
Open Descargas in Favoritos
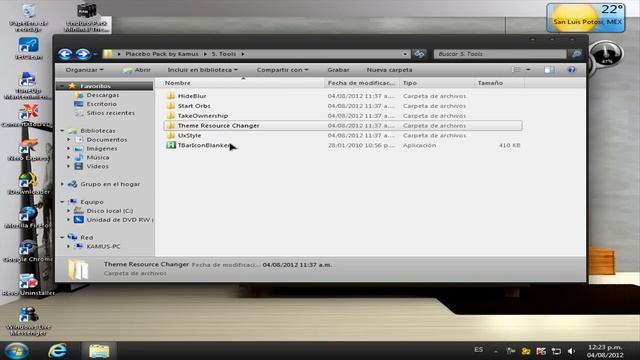click(x=102, y=95)
